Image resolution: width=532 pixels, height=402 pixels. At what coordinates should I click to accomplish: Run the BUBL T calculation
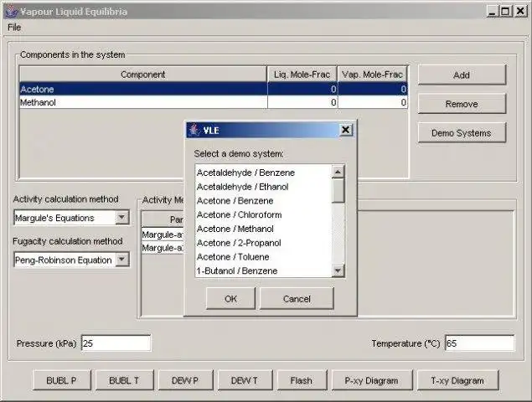click(x=124, y=380)
